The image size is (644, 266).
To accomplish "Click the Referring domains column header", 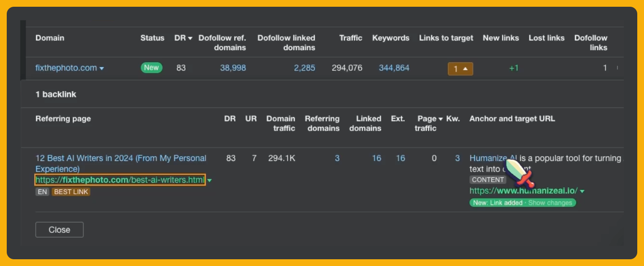I will 322,123.
